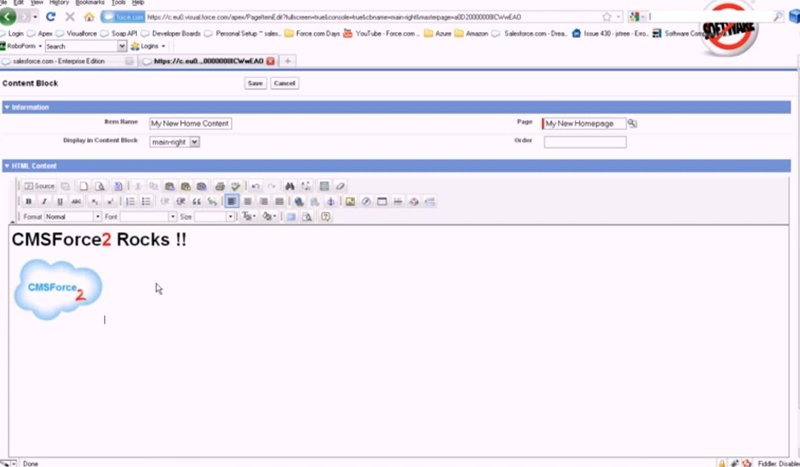The width and height of the screenshot is (800, 467).
Task: Go to the browser home page
Action: pos(89,17)
